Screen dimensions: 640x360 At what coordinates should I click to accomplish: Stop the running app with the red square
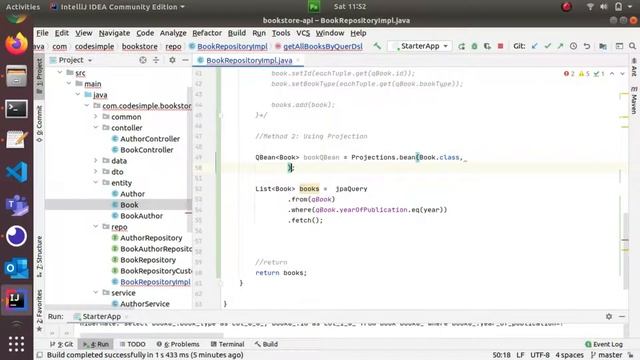(500, 46)
